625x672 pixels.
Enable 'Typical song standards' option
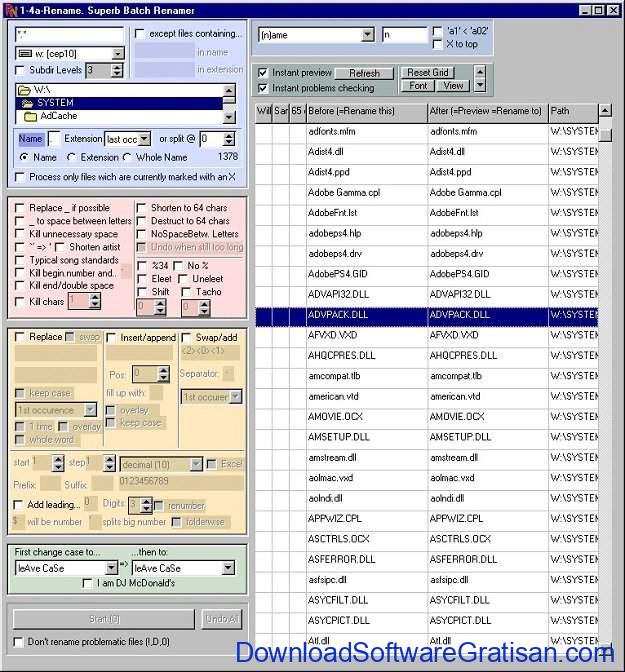click(19, 260)
